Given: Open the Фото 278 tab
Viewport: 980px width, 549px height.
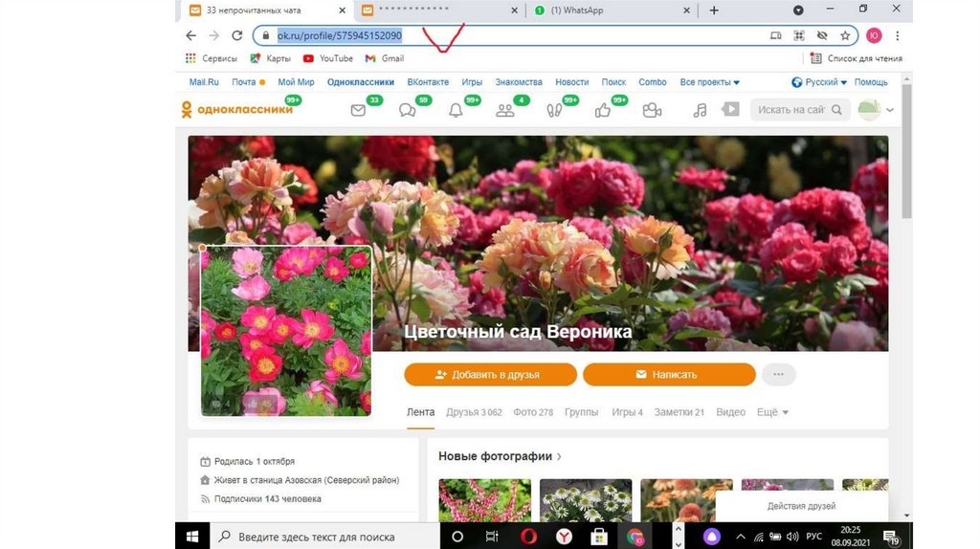Looking at the screenshot, I should (533, 412).
